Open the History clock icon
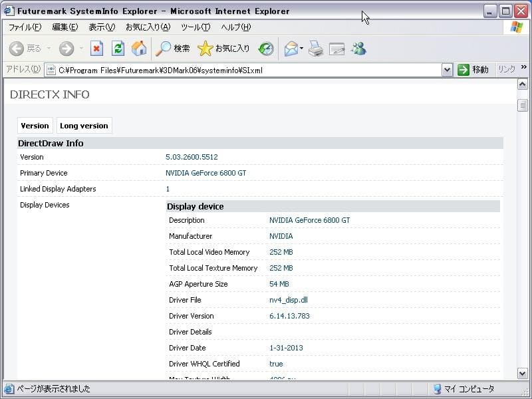The width and height of the screenshot is (532, 399). pos(266,49)
